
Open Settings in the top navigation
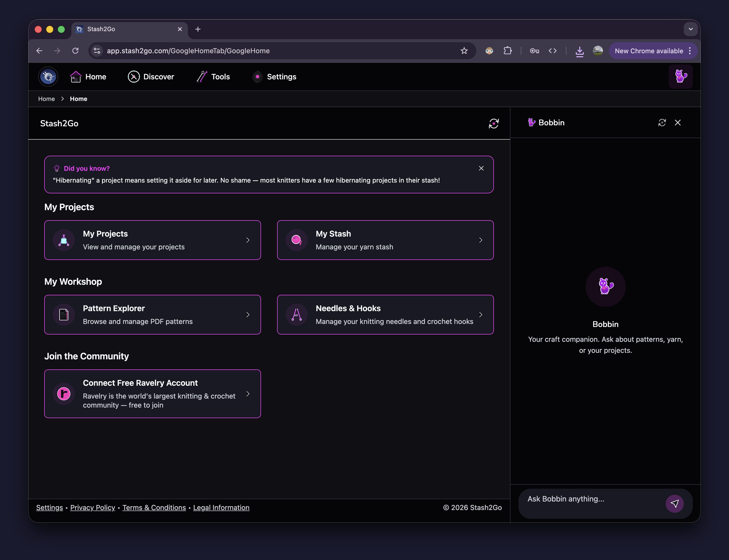tap(275, 77)
